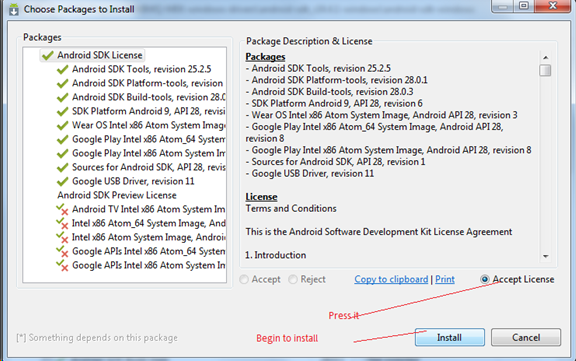The image size is (576, 361).
Task: Click 'Google USB Driver, revision 11' description line
Action: [x=310, y=174]
